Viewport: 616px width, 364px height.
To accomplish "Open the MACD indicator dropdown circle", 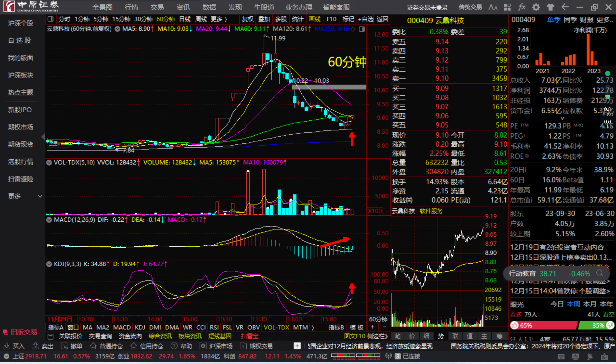I will (x=49, y=220).
